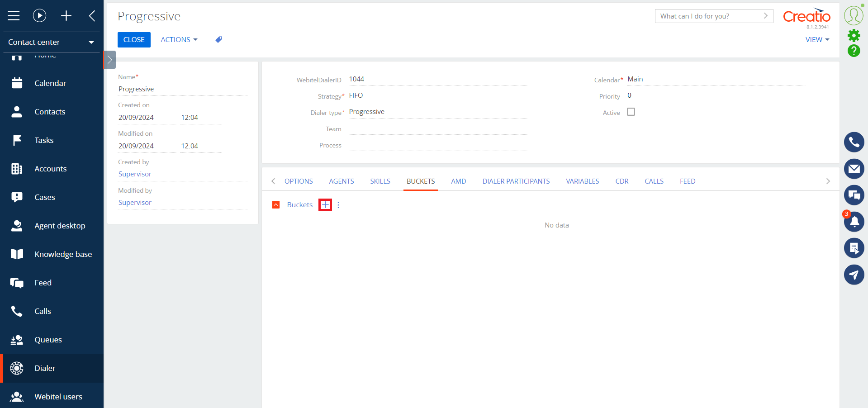The image size is (868, 408).
Task: Open the Feed section in sidebar
Action: click(x=52, y=283)
